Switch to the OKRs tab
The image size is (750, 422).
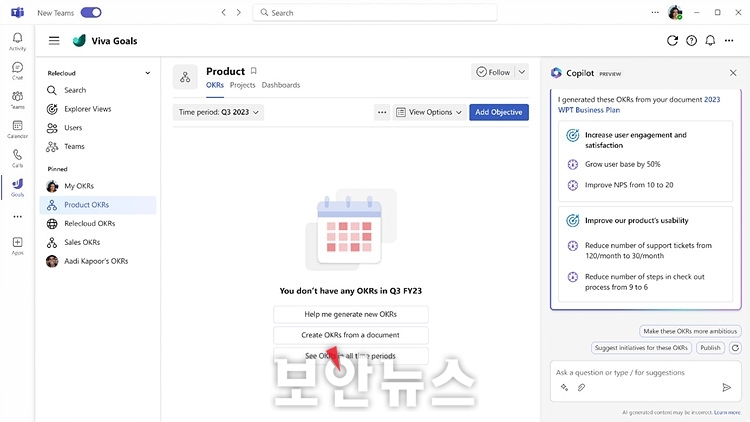coord(215,85)
